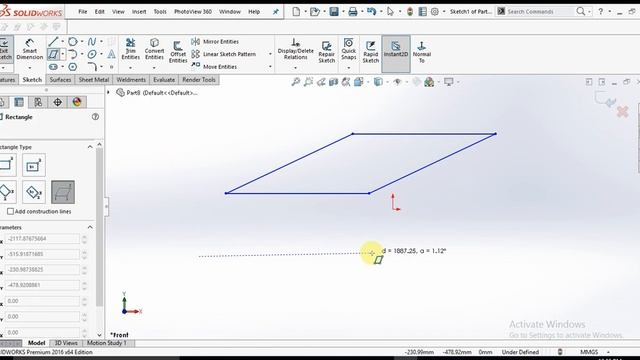Click Linear Sketch Pattern
Viewport: 640px width, 360px height.
click(x=224, y=54)
